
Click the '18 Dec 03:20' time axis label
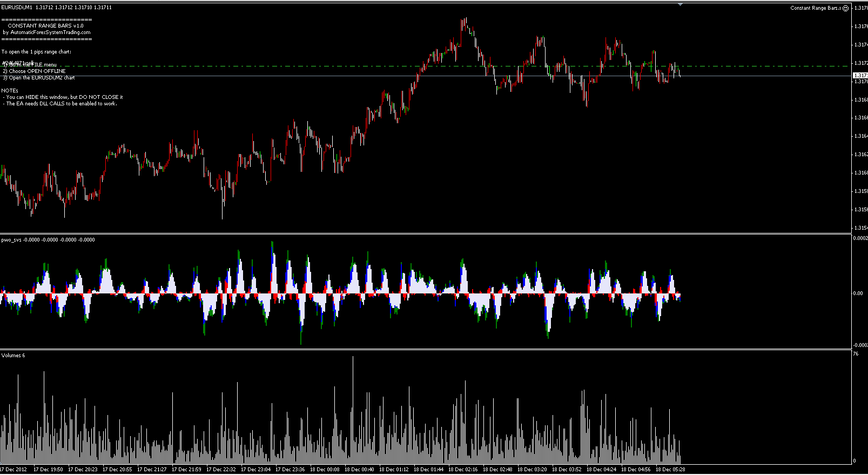point(533,470)
